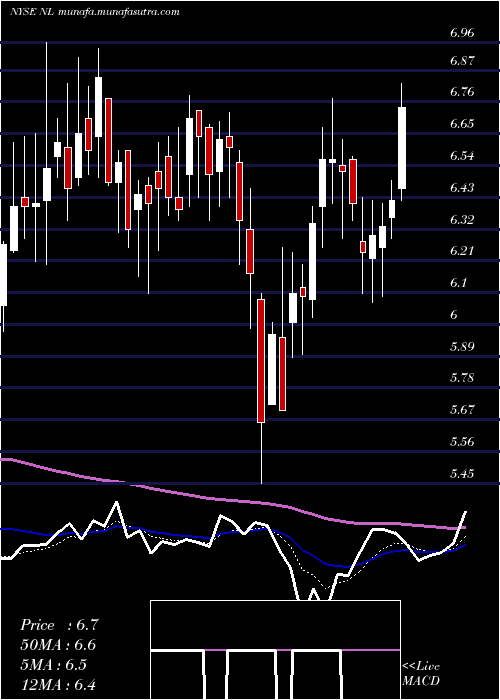Click the 6.65 price axis label

coord(462,124)
